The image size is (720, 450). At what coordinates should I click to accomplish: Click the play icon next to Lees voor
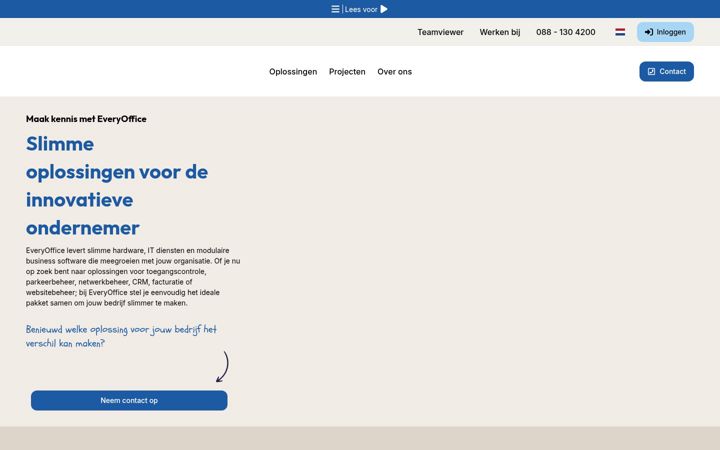[384, 9]
